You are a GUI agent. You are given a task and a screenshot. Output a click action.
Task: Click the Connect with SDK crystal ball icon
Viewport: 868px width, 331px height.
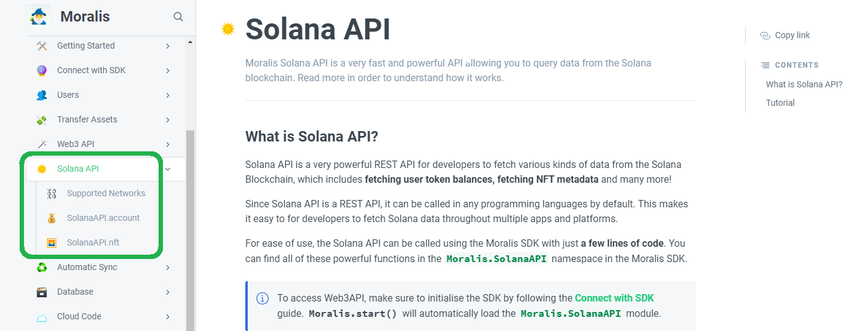point(42,70)
